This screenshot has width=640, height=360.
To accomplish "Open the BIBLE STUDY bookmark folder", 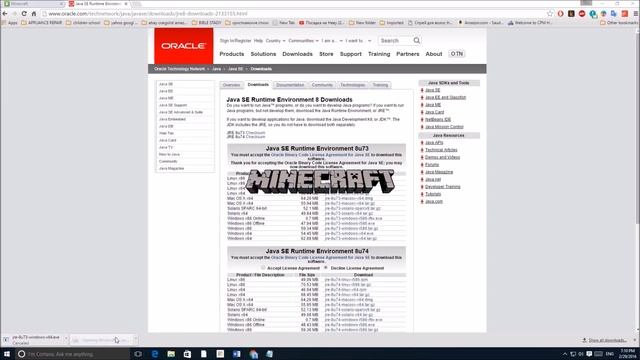I will (207, 23).
